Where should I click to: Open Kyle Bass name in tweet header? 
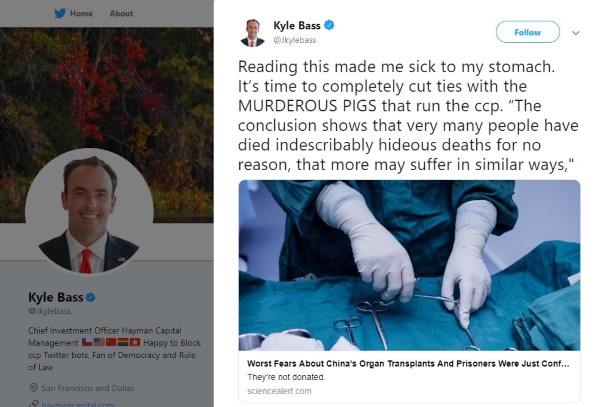tap(297, 26)
